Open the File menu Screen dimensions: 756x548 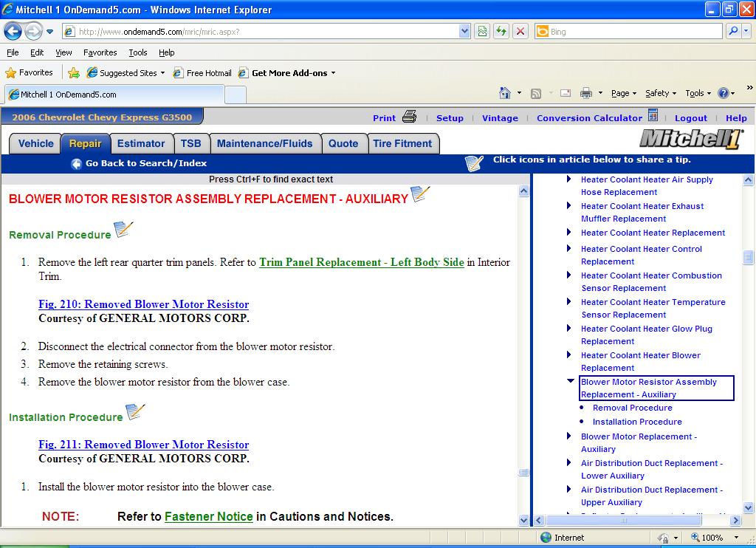click(13, 52)
